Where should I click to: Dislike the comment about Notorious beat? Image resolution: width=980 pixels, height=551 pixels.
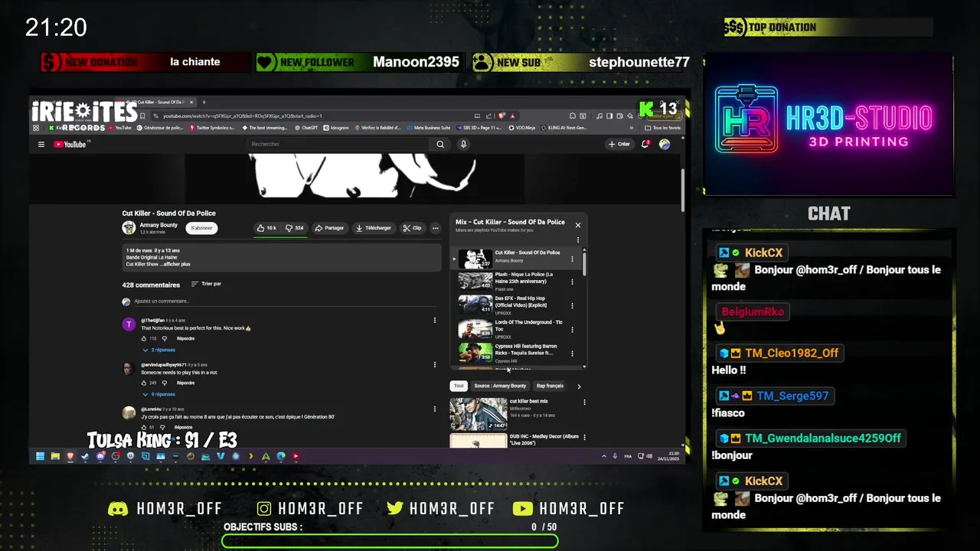pyautogui.click(x=164, y=338)
